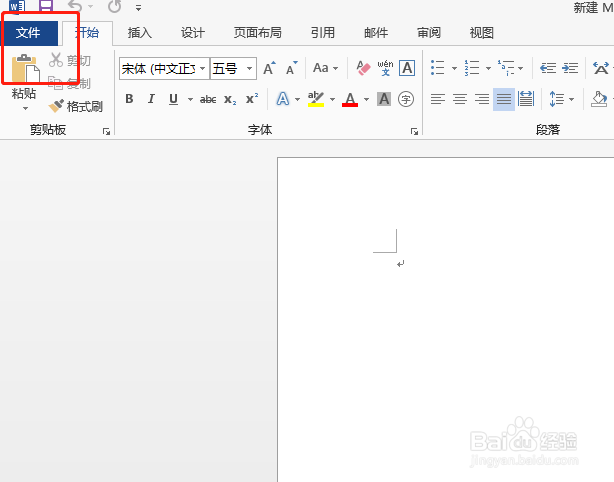Viewport: 614px width, 482px height.
Task: Toggle underline formatting
Action: coord(173,99)
